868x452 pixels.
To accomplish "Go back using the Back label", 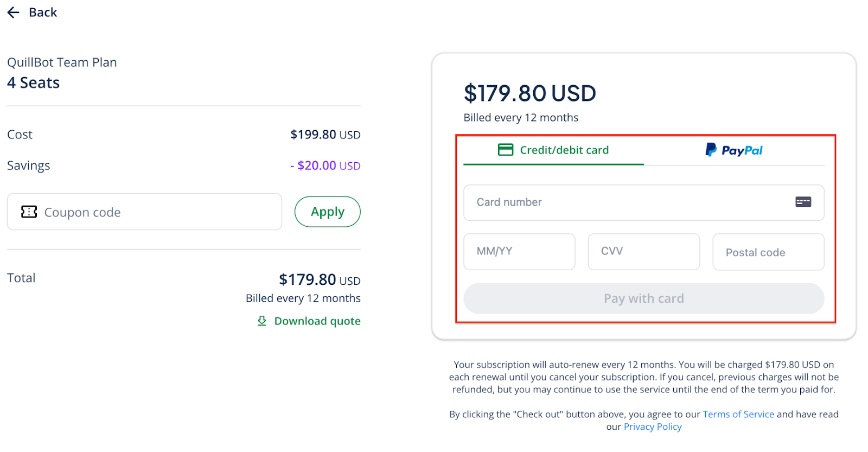I will point(43,12).
